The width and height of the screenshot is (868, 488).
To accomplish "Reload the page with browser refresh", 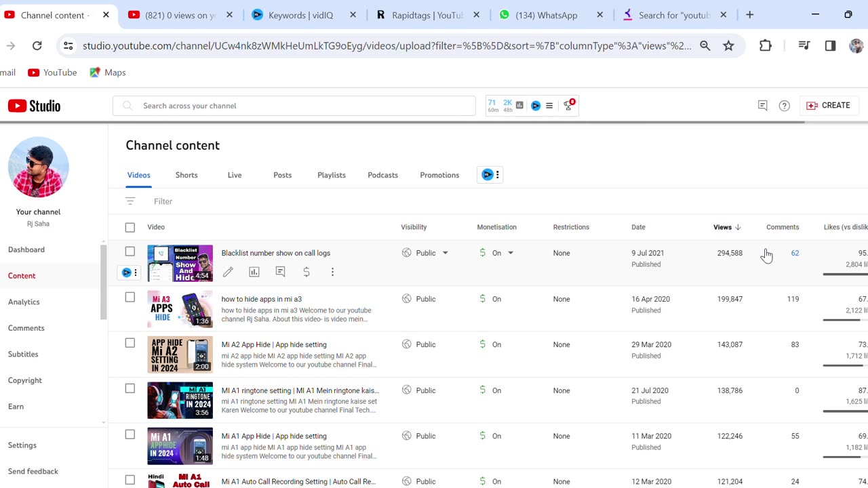I will (37, 45).
